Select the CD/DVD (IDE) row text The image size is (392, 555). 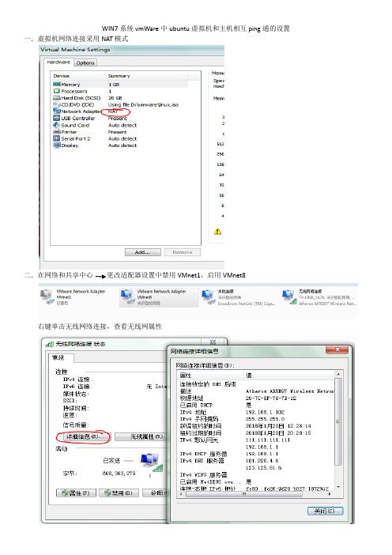click(77, 105)
